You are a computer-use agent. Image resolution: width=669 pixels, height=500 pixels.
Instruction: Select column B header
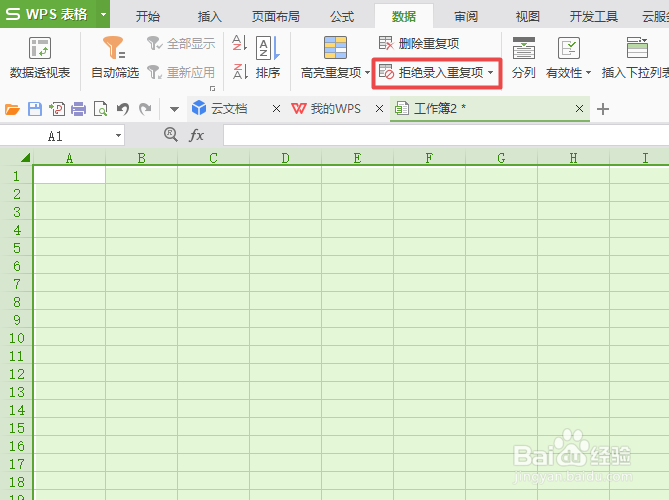[142, 158]
